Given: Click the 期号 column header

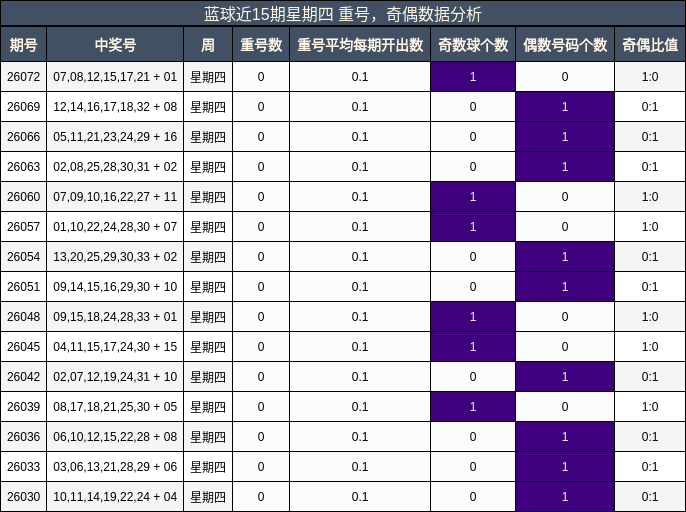Looking at the screenshot, I should [x=23, y=44].
